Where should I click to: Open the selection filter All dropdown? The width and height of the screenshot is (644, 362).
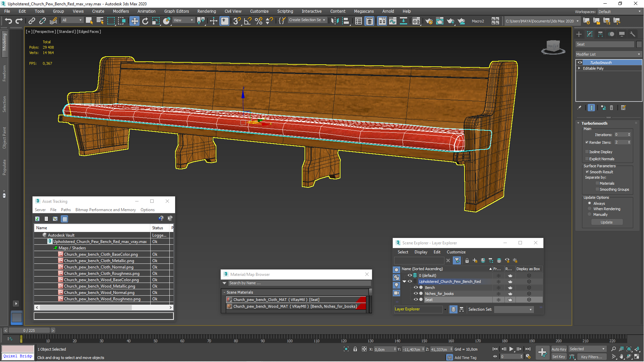tap(72, 20)
